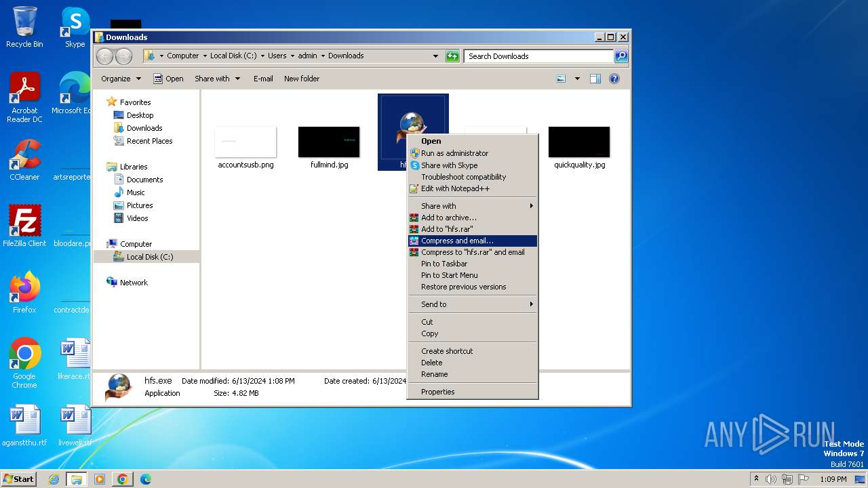Click the Change your view icon
The image size is (868, 488).
[x=561, y=79]
